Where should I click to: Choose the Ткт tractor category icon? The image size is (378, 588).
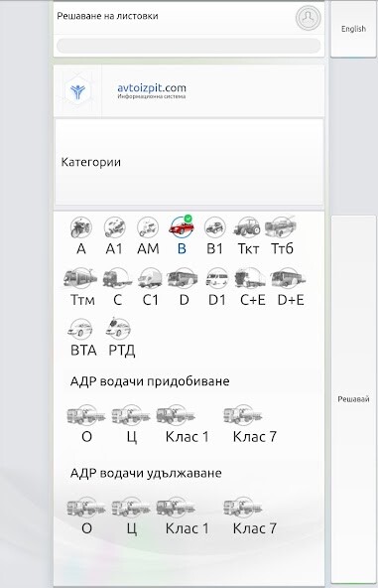[x=248, y=227]
